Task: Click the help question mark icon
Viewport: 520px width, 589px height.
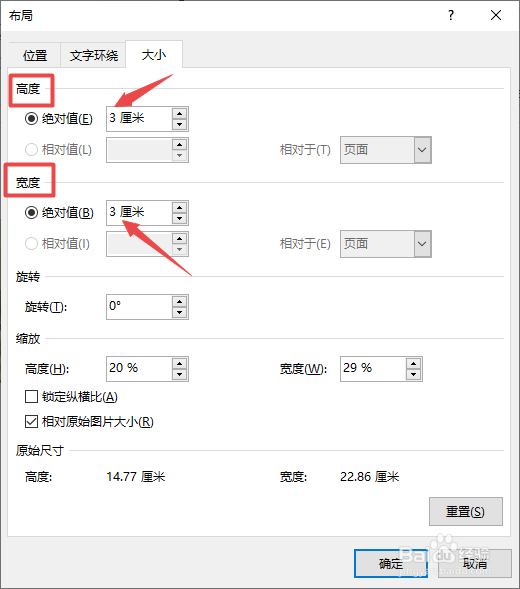Action: pos(451,15)
